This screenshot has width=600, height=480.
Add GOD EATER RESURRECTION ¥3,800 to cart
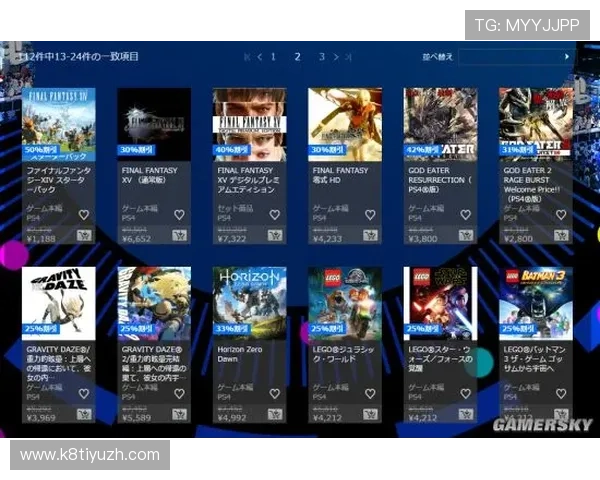[466, 235]
